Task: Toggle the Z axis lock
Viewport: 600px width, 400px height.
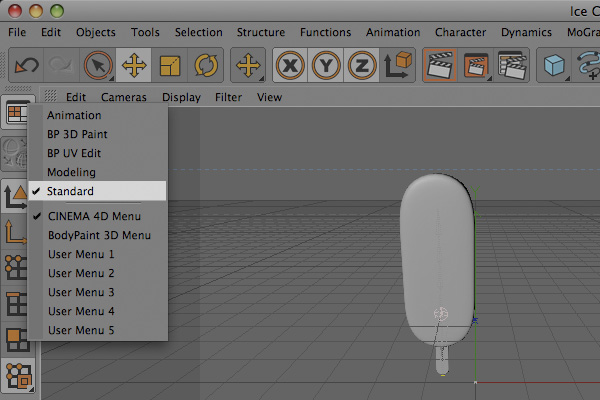Action: pyautogui.click(x=361, y=65)
